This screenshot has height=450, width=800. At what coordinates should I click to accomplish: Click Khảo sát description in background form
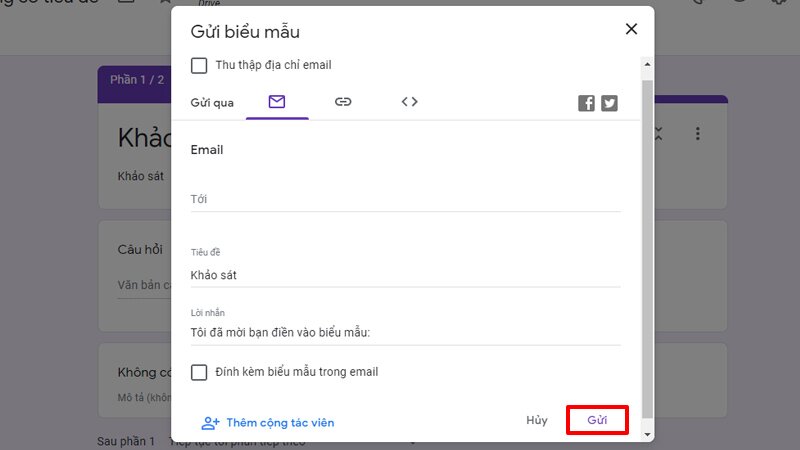tap(140, 176)
